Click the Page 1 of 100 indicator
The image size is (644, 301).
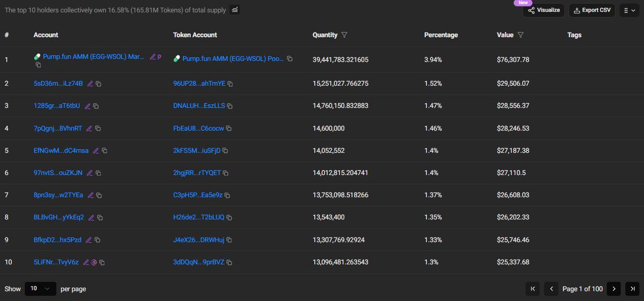tap(582, 289)
